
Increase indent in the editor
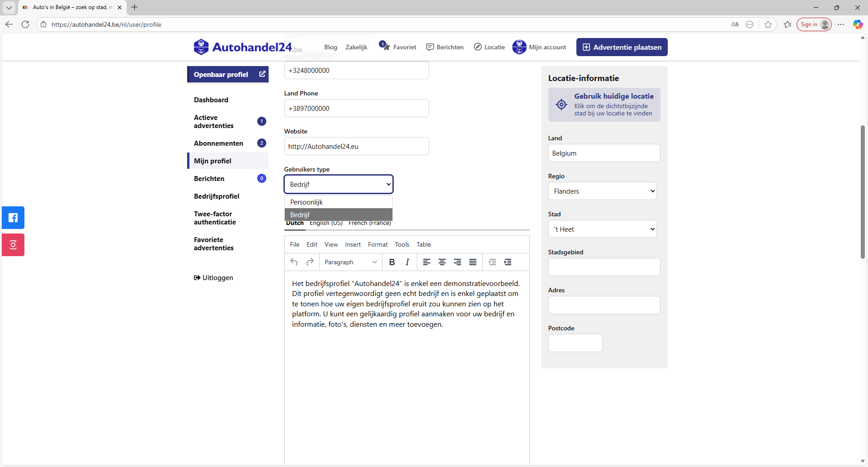coord(508,262)
